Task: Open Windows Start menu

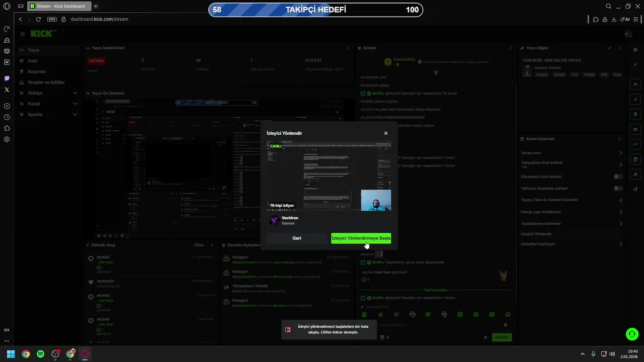Action: click(x=11, y=354)
